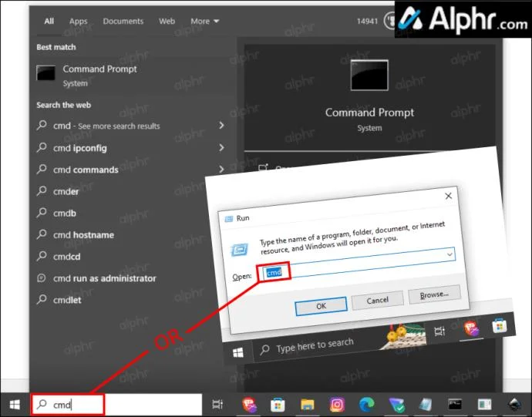Open File Explorer from the taskbar
Viewport: 532px width, 417px height.
tap(308, 405)
